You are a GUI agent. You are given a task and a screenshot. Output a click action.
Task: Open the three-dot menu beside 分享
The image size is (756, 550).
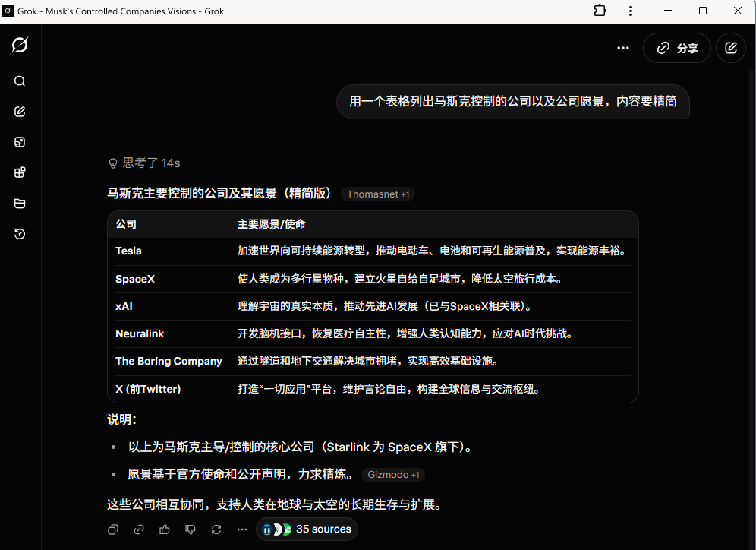point(623,48)
